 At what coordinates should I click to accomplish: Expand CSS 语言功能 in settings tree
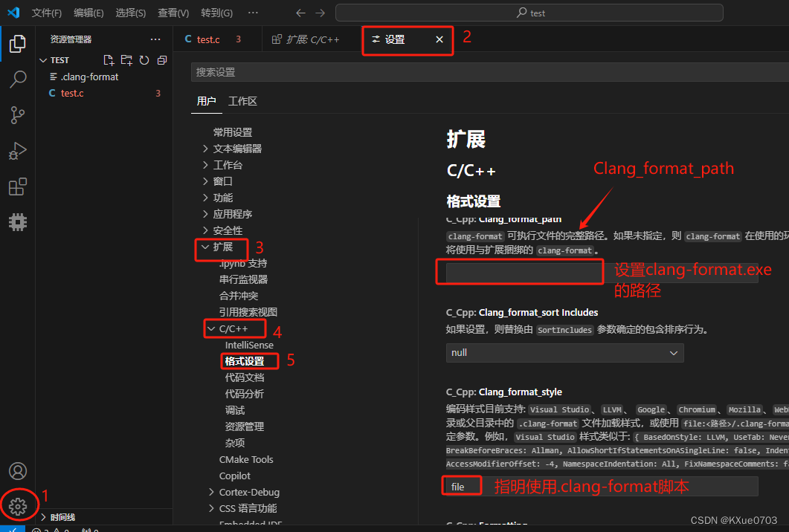211,508
